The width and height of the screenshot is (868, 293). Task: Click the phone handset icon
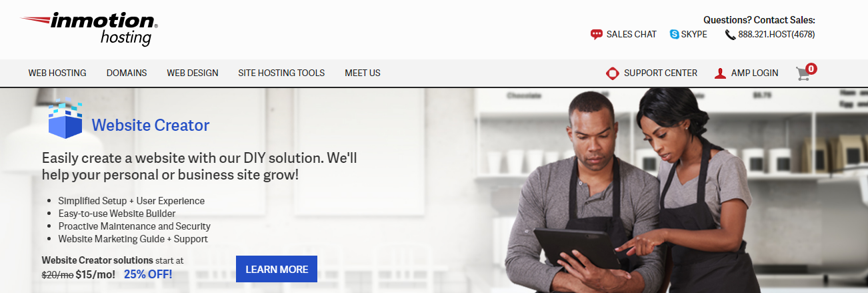(x=730, y=35)
